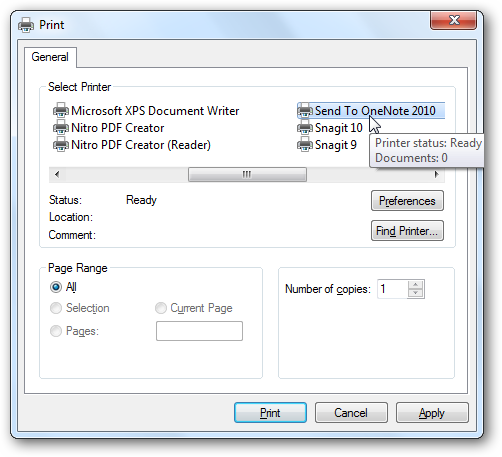Select the Pages radio button
The width and height of the screenshot is (502, 457).
(56, 331)
